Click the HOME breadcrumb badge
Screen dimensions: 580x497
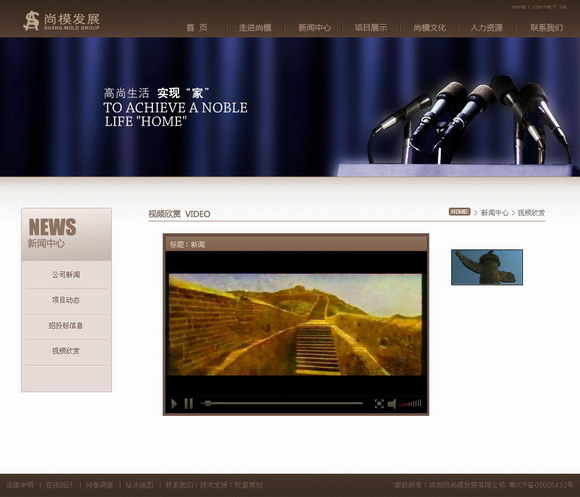[459, 212]
